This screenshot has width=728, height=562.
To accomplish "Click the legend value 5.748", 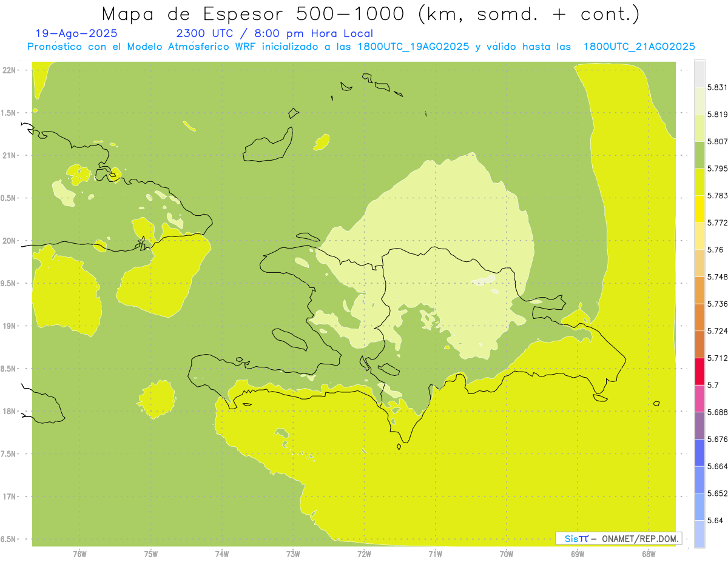I will 717,276.
